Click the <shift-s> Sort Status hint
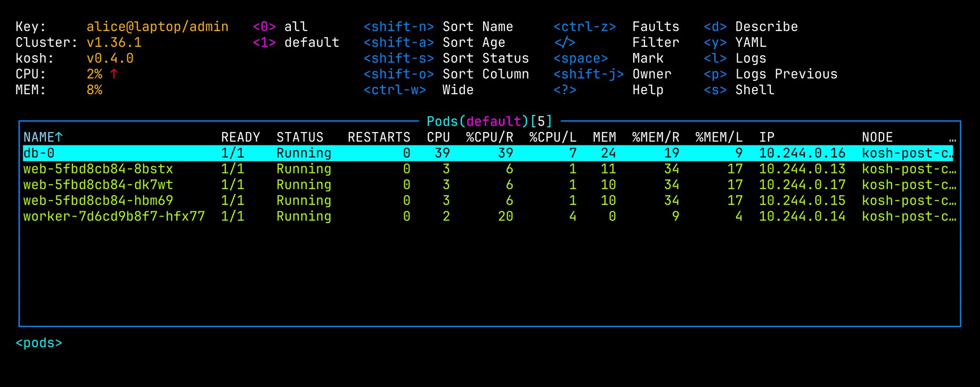The height and width of the screenshot is (387, 980). (446, 59)
